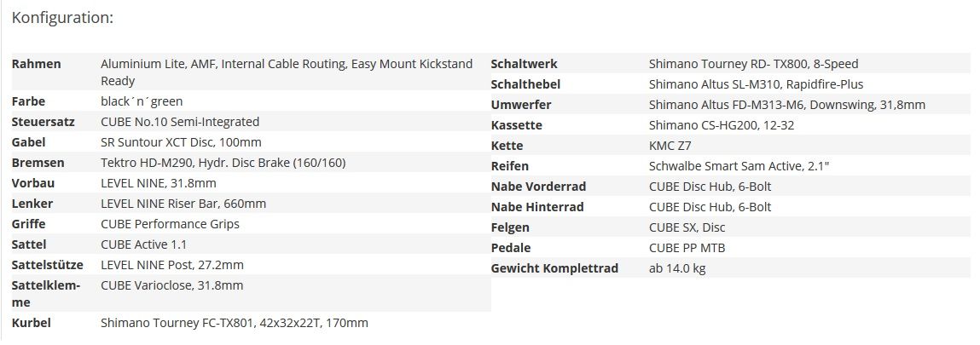Click the Shimano Tourney FC-TX801 crank value
The height and width of the screenshot is (345, 980).
pyautogui.click(x=235, y=323)
